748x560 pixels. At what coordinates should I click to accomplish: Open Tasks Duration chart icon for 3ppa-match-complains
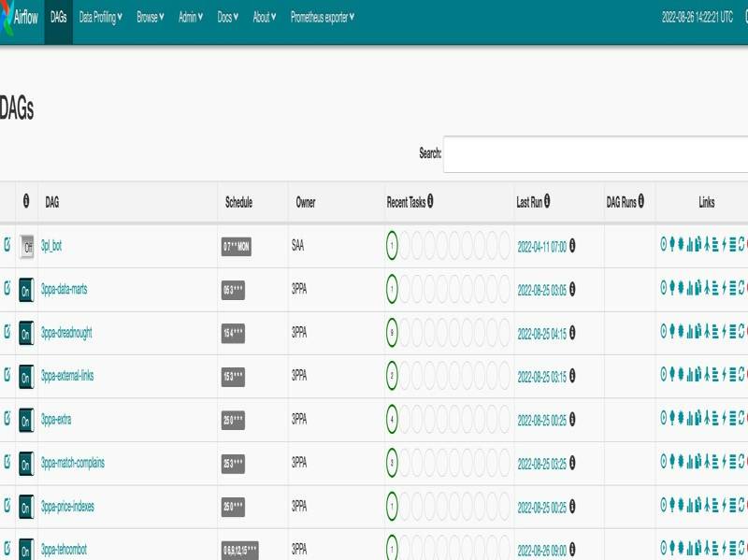point(690,463)
